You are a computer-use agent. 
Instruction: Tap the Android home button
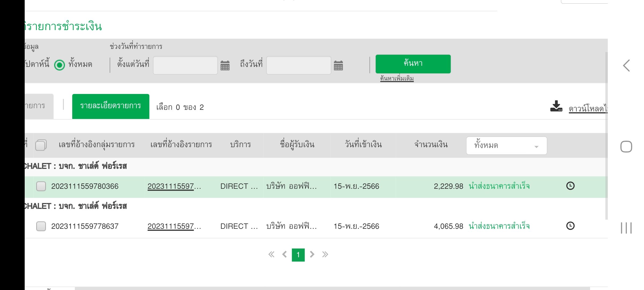(x=626, y=147)
